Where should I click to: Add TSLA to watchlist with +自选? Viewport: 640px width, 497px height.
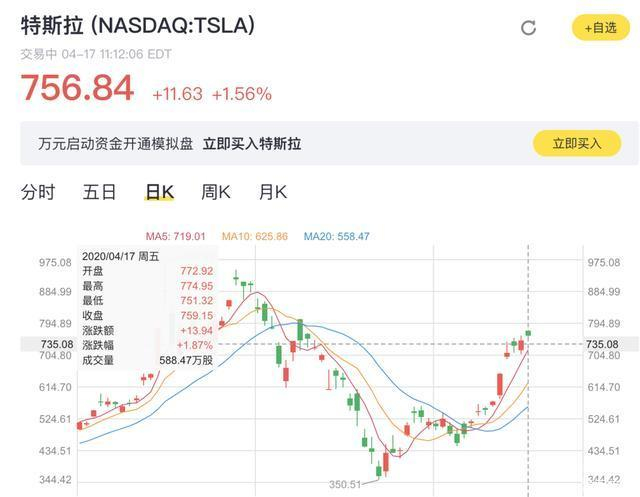[x=600, y=28]
